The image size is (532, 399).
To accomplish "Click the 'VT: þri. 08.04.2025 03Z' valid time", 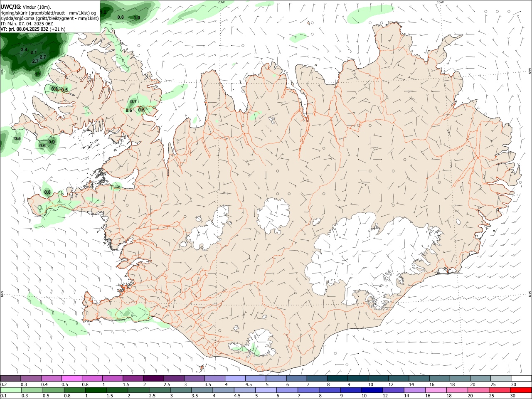I will (x=25, y=29).
